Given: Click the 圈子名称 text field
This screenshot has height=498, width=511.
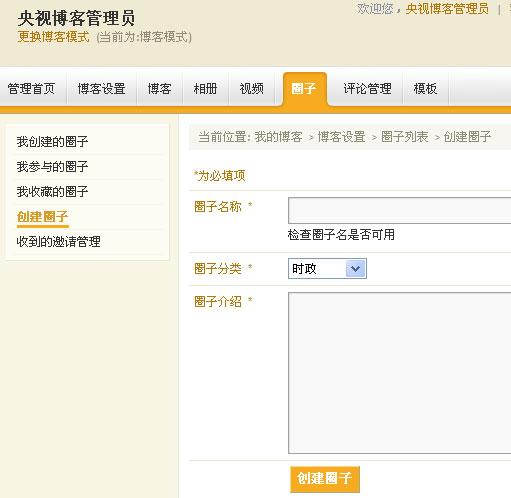Looking at the screenshot, I should (x=399, y=210).
